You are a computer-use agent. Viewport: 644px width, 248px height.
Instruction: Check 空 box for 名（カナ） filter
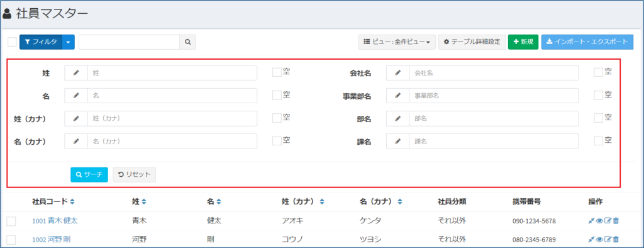[277, 140]
